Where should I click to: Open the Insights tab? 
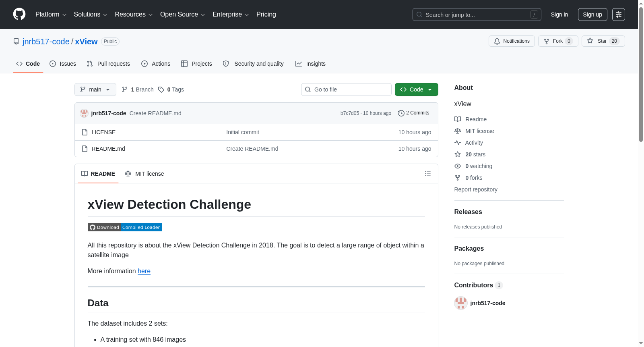coord(310,64)
